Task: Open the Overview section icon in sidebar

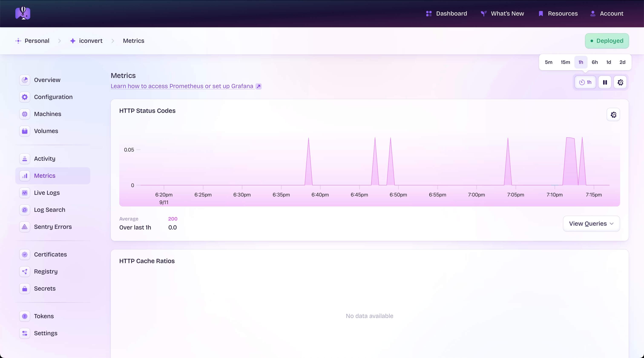Action: click(24, 80)
